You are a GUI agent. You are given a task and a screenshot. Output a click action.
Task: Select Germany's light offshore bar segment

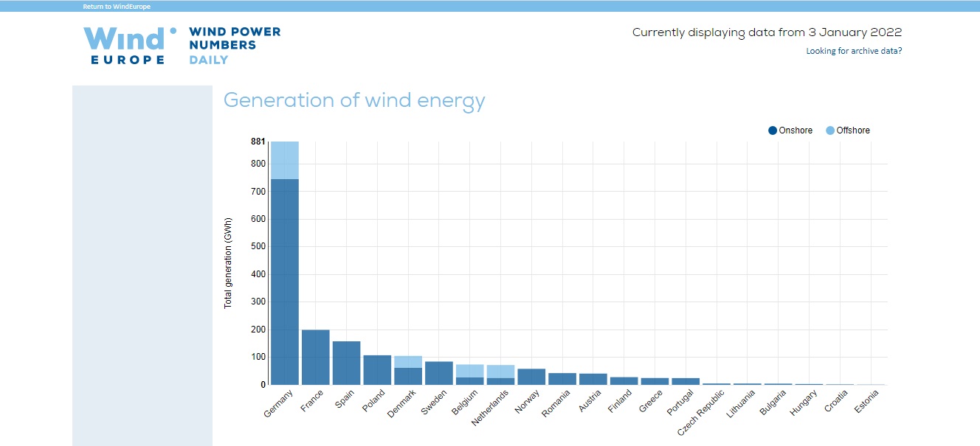coord(285,160)
